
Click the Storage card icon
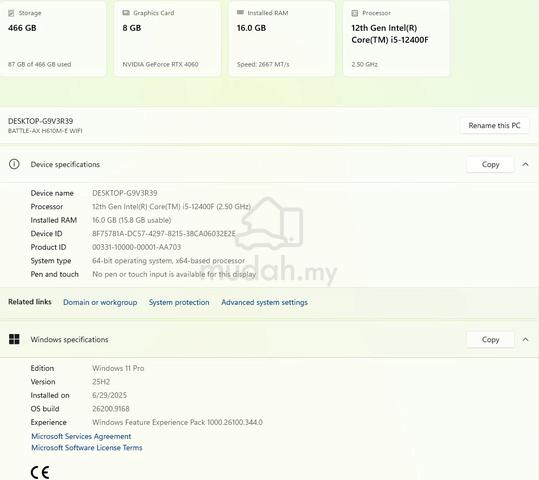click(x=11, y=13)
